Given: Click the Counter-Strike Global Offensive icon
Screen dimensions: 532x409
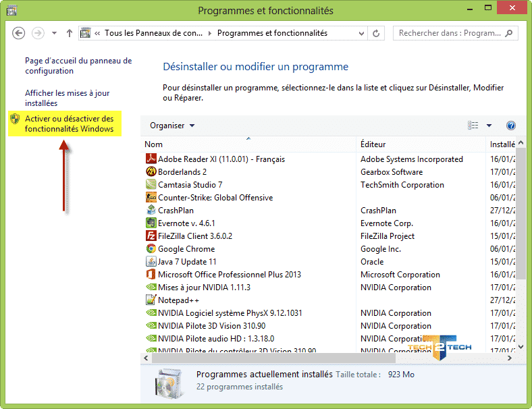Looking at the screenshot, I should [x=151, y=197].
